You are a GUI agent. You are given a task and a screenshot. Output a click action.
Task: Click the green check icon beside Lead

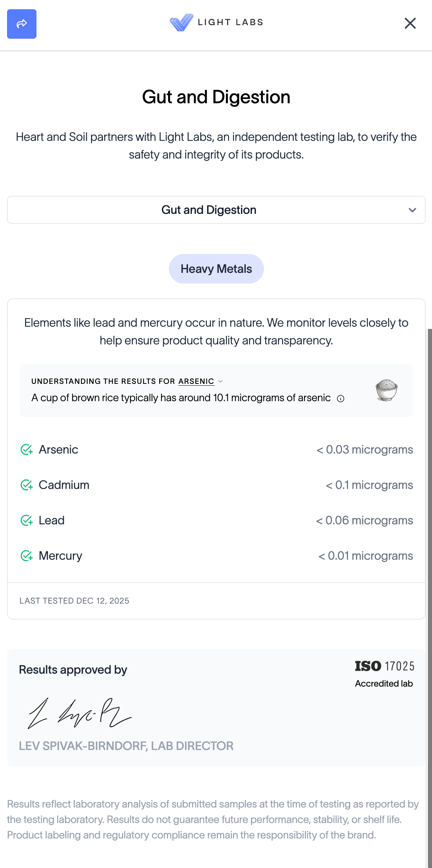click(x=27, y=521)
